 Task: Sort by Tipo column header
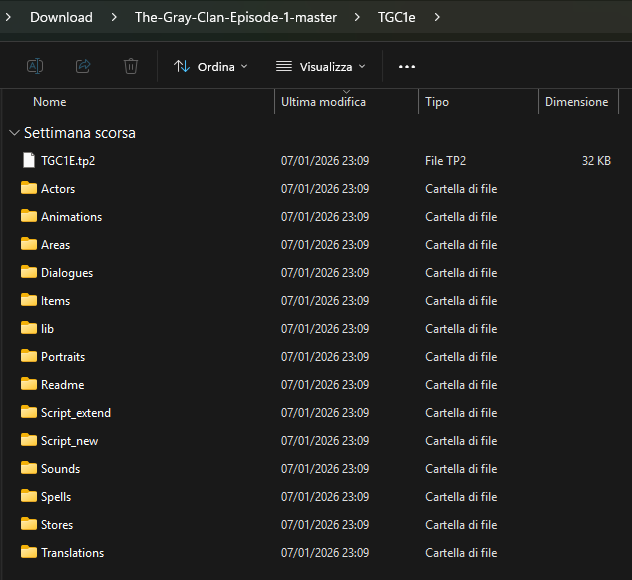[437, 102]
